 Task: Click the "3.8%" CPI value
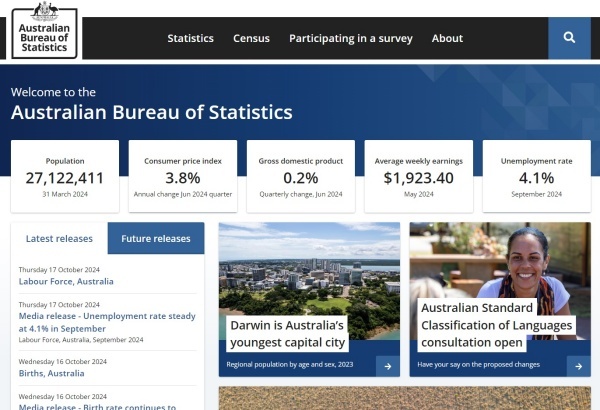(183, 178)
